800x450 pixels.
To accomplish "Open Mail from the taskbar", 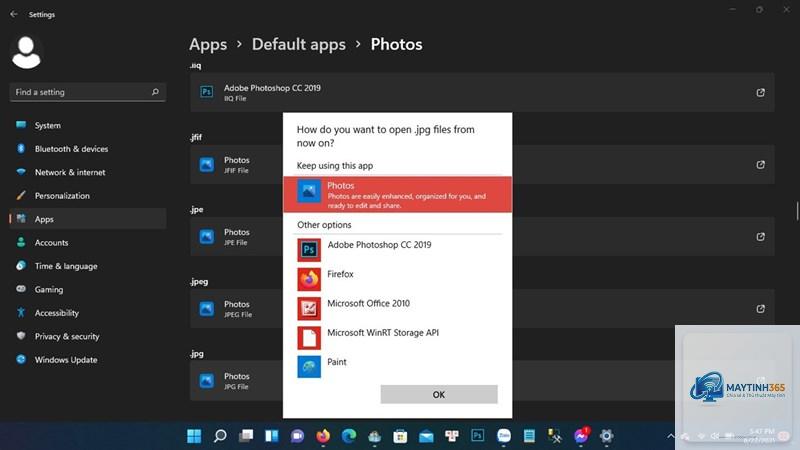I will click(x=426, y=436).
